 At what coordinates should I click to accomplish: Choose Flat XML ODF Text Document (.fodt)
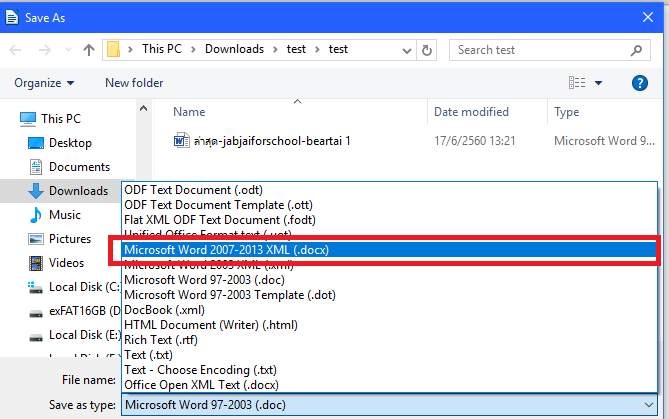(389, 220)
